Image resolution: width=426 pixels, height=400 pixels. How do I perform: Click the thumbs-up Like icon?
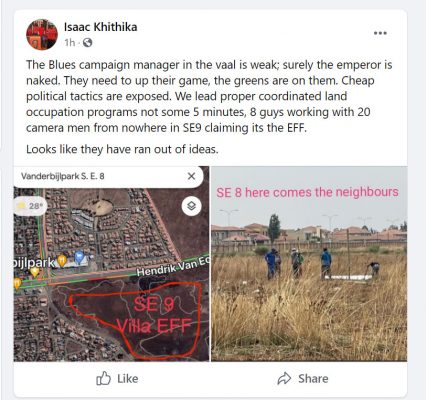pos(103,378)
